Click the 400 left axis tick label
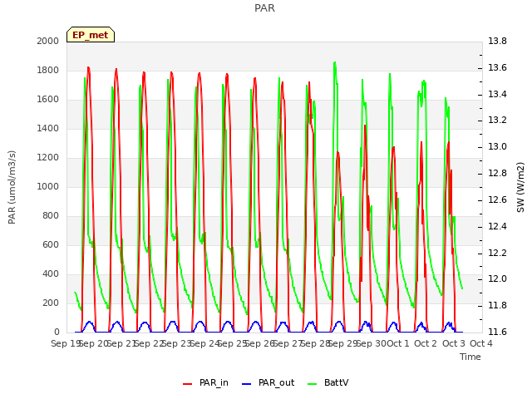The width and height of the screenshot is (532, 399). tap(51, 273)
